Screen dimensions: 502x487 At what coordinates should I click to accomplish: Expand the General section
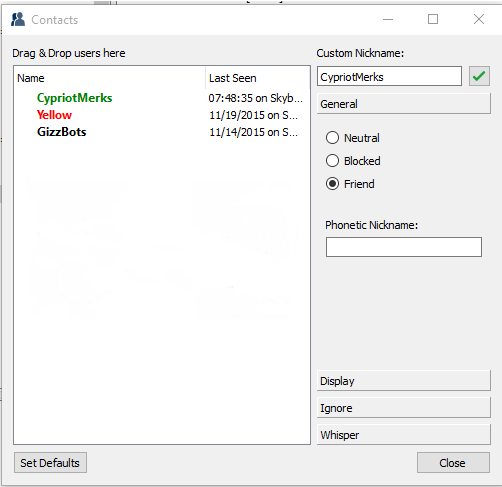(404, 104)
